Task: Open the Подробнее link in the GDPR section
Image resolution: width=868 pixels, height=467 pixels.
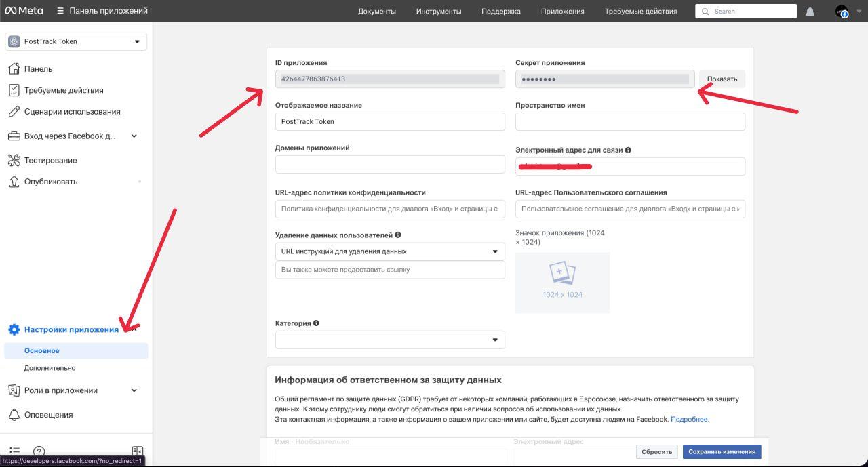Action: 690,419
